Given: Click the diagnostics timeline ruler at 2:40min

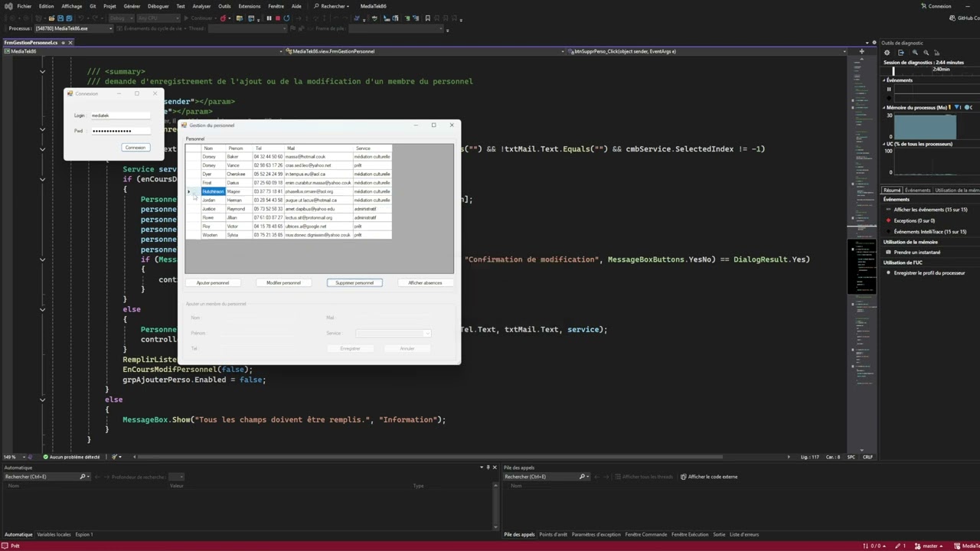Looking at the screenshot, I should (x=941, y=69).
